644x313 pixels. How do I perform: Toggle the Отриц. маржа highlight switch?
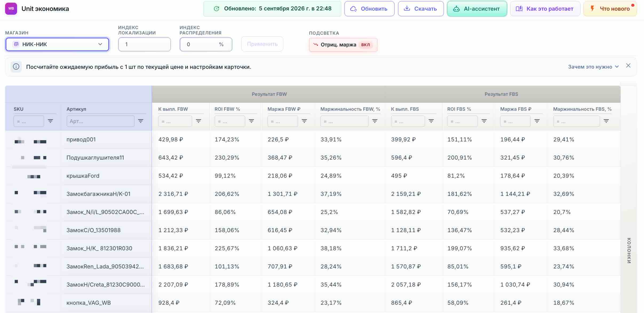(x=343, y=45)
